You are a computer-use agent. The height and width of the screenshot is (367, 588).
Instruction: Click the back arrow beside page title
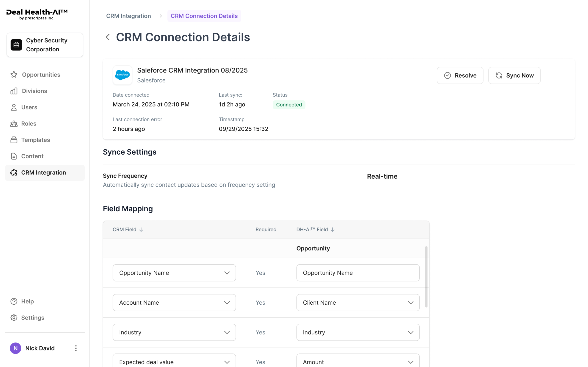108,37
